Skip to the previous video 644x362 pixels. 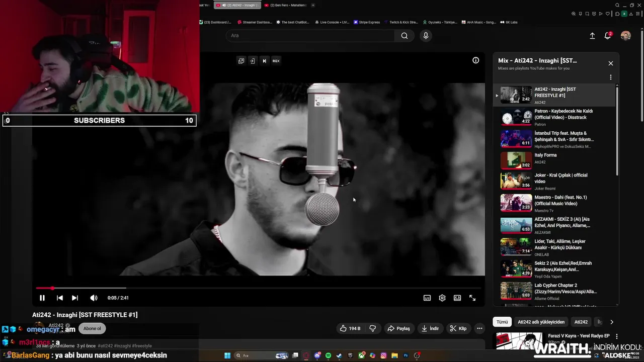[x=59, y=298]
